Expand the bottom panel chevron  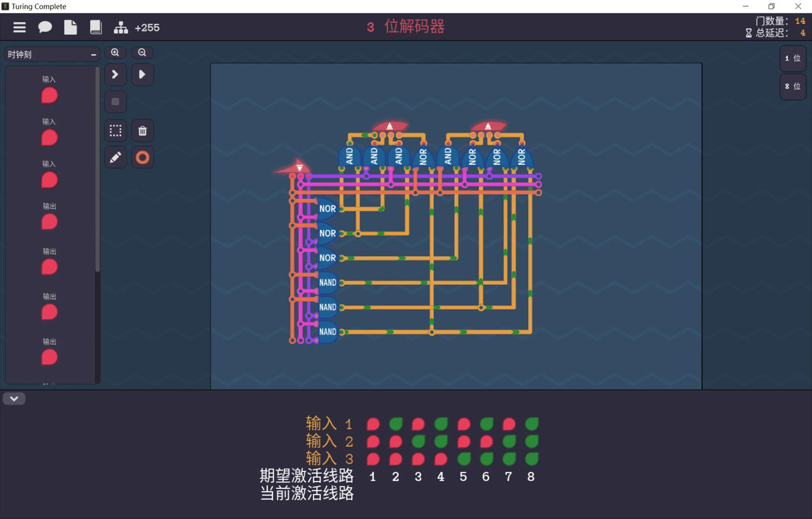click(14, 399)
